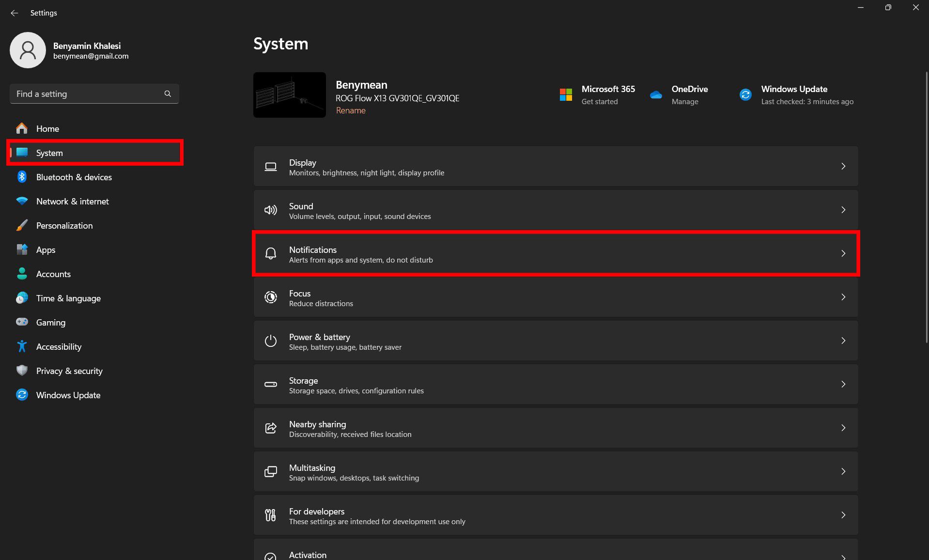Viewport: 929px width, 560px height.
Task: Click the Network & internet globe icon
Action: pyautogui.click(x=22, y=201)
